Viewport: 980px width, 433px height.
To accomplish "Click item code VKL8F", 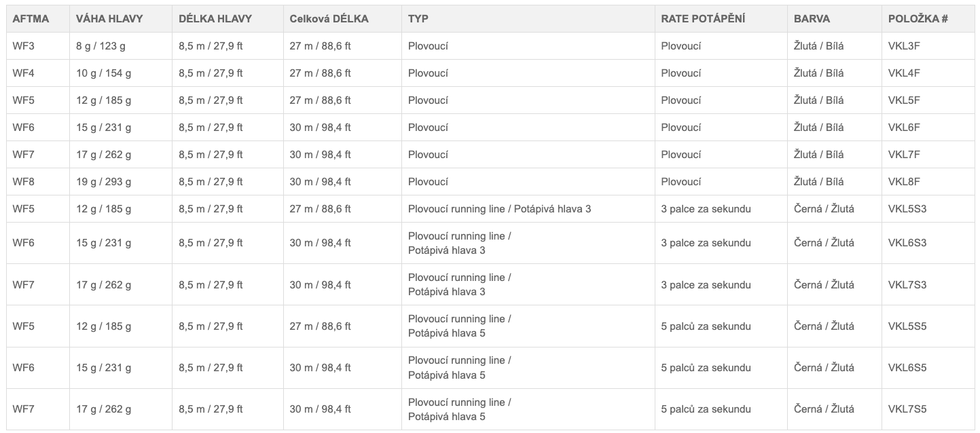I will tap(904, 182).
